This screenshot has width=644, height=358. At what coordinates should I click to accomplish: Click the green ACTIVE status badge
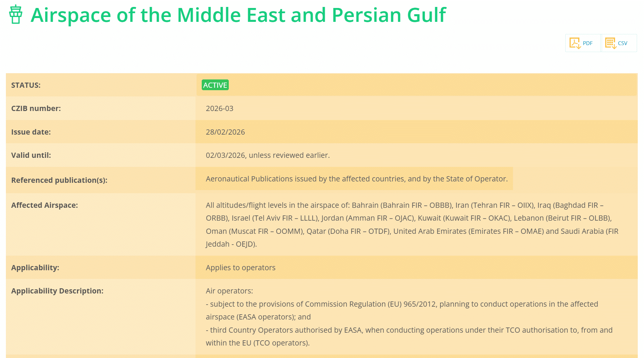(215, 85)
